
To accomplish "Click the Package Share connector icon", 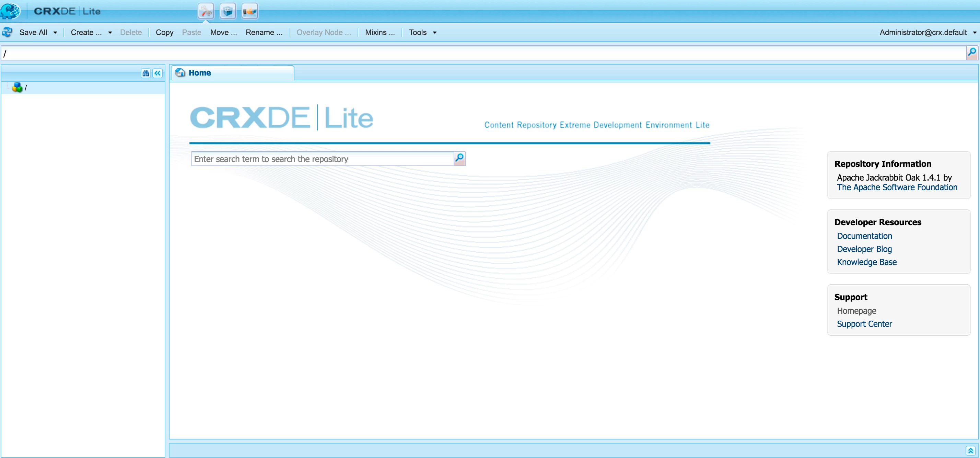I will (x=249, y=11).
